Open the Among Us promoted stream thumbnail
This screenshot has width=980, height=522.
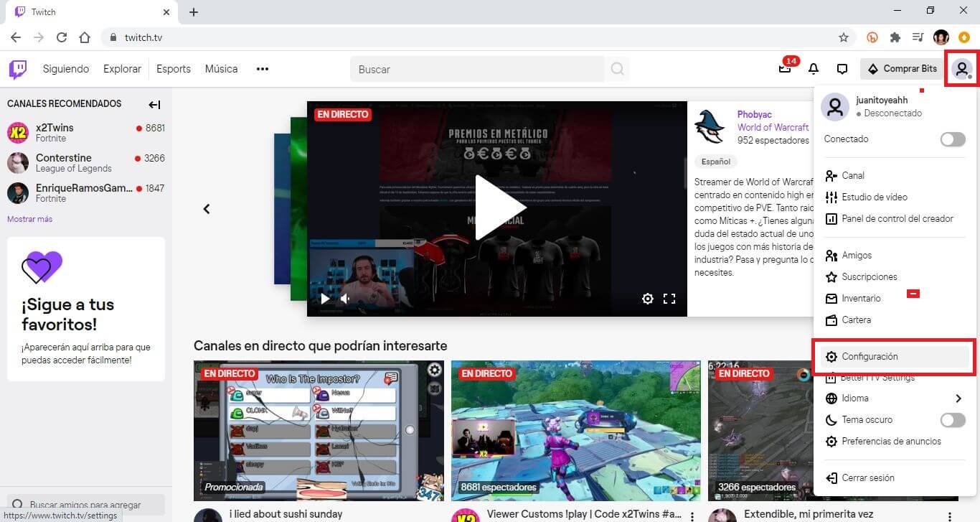click(x=319, y=431)
